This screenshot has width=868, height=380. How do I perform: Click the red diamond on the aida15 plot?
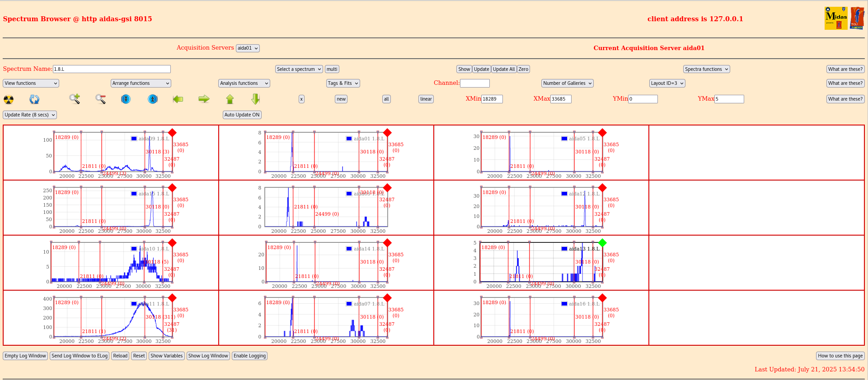pos(172,188)
